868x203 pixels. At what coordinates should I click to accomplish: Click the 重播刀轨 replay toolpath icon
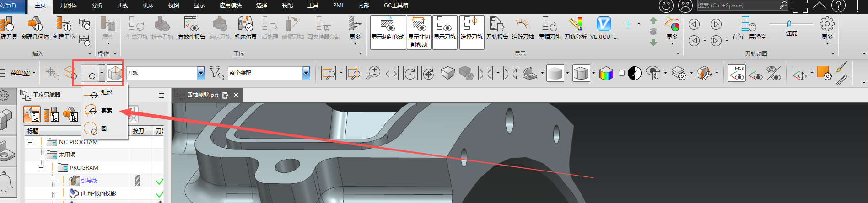tap(550, 27)
